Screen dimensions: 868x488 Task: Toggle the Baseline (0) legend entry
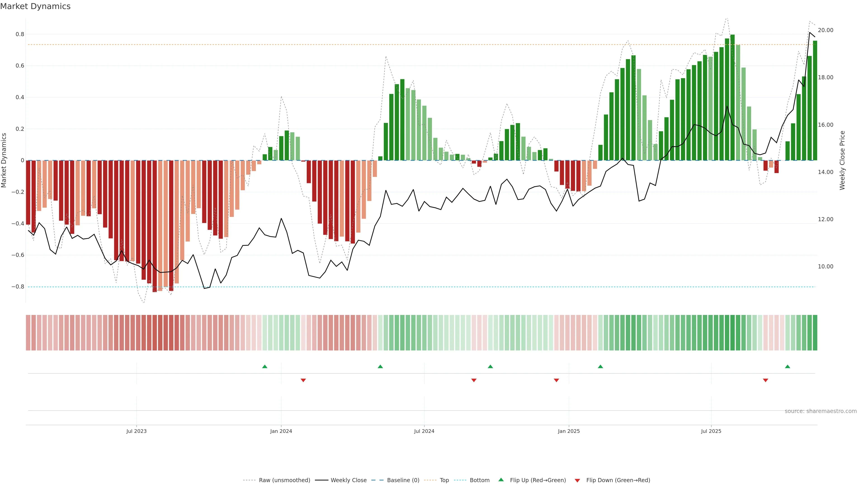(x=403, y=480)
